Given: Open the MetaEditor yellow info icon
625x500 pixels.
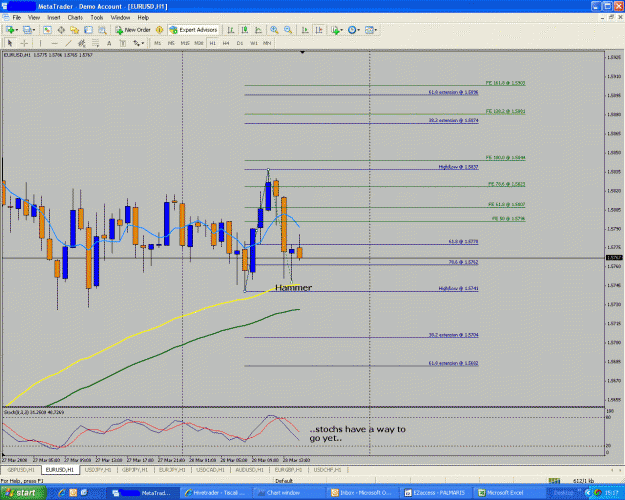Looking at the screenshot, I should [159, 30].
